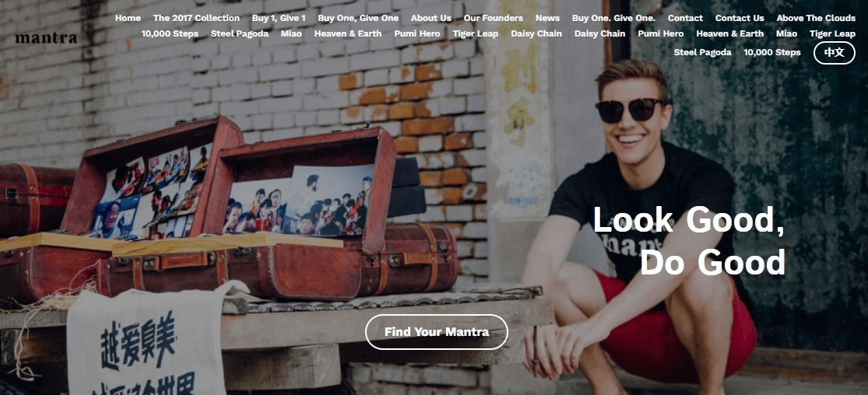The height and width of the screenshot is (395, 868).
Task: Go to Buy 1, Give 1
Action: tap(279, 18)
